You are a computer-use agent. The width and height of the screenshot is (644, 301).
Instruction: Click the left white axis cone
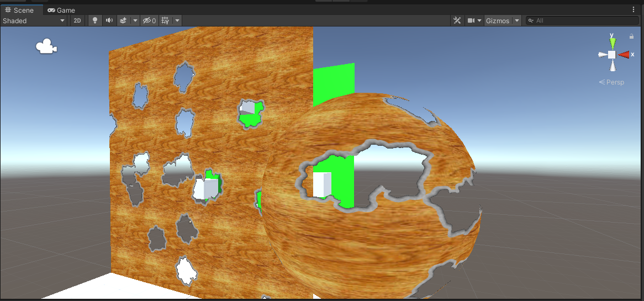coord(602,55)
